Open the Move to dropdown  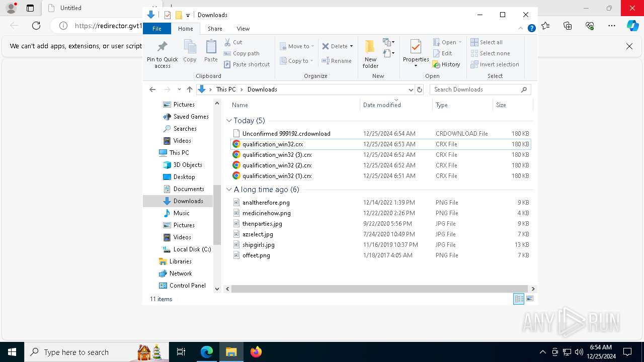pyautogui.click(x=297, y=46)
